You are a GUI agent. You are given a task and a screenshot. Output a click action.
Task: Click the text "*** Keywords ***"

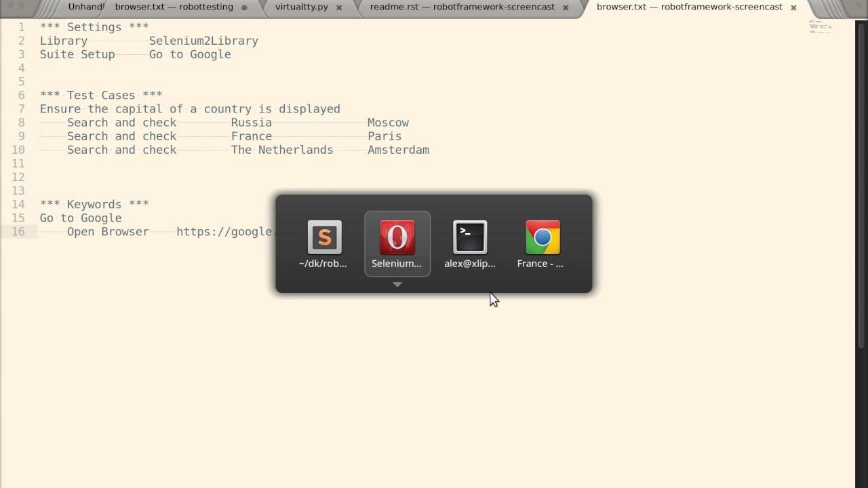click(94, 204)
